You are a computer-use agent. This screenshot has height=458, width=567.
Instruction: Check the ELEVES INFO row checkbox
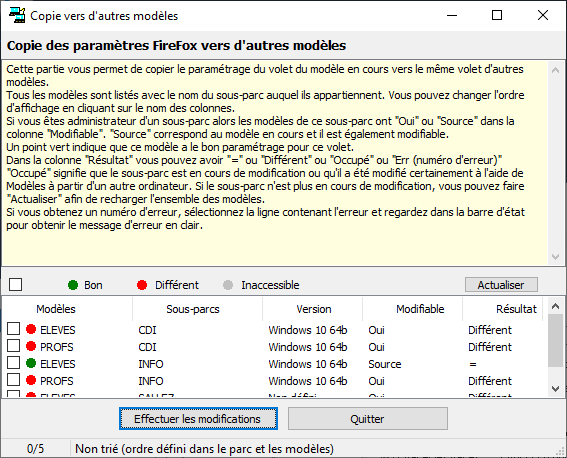pos(14,363)
